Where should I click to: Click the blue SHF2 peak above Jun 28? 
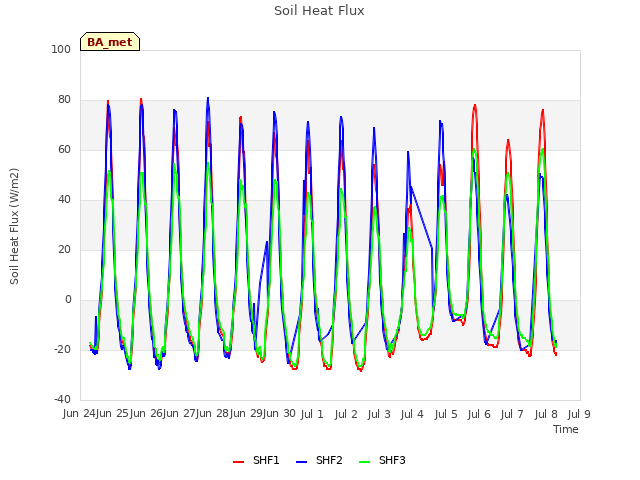(x=208, y=98)
